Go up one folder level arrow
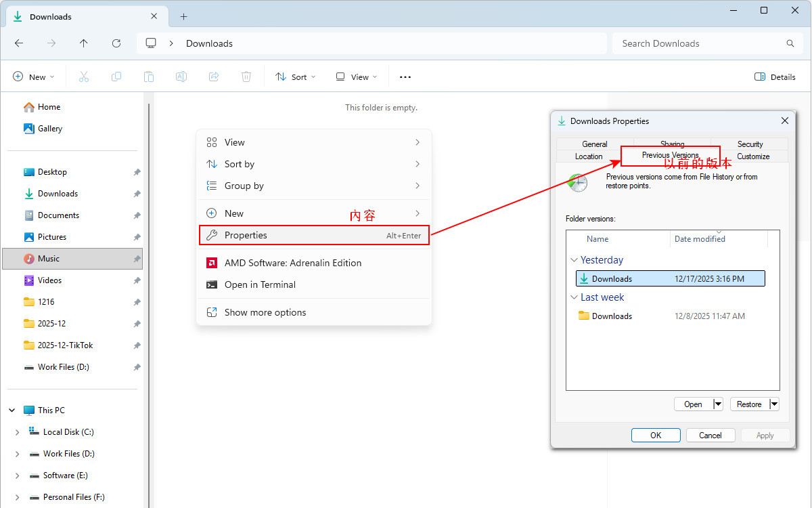 point(84,43)
